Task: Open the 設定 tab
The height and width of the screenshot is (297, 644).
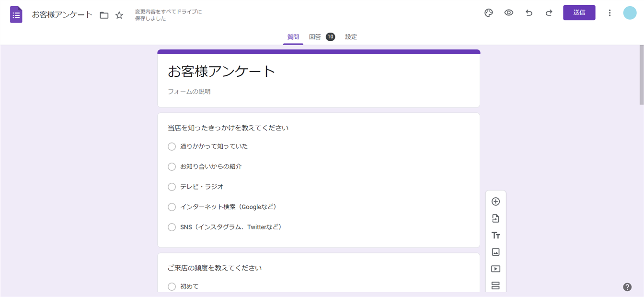Action: [x=351, y=37]
